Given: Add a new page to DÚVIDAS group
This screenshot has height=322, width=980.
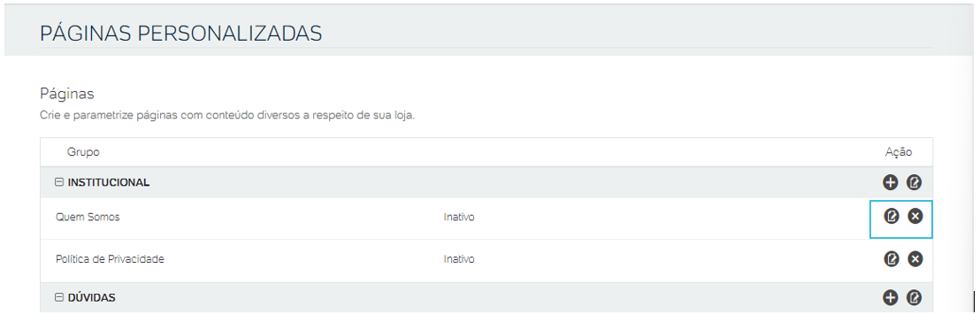Looking at the screenshot, I should coord(890,297).
